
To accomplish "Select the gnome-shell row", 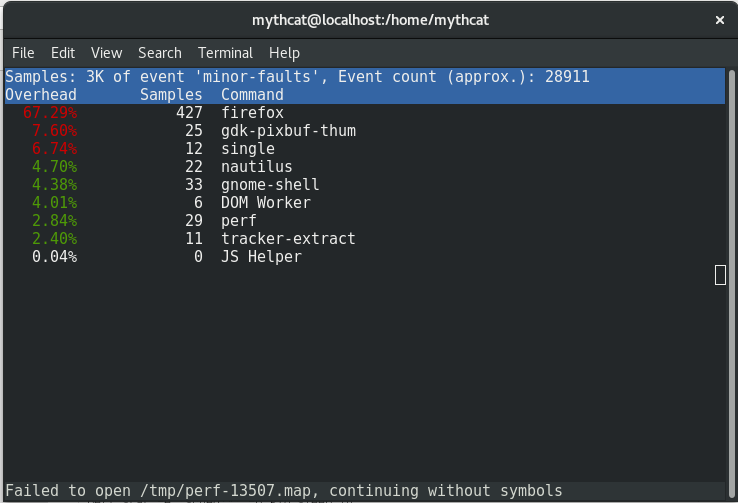I will (365, 185).
